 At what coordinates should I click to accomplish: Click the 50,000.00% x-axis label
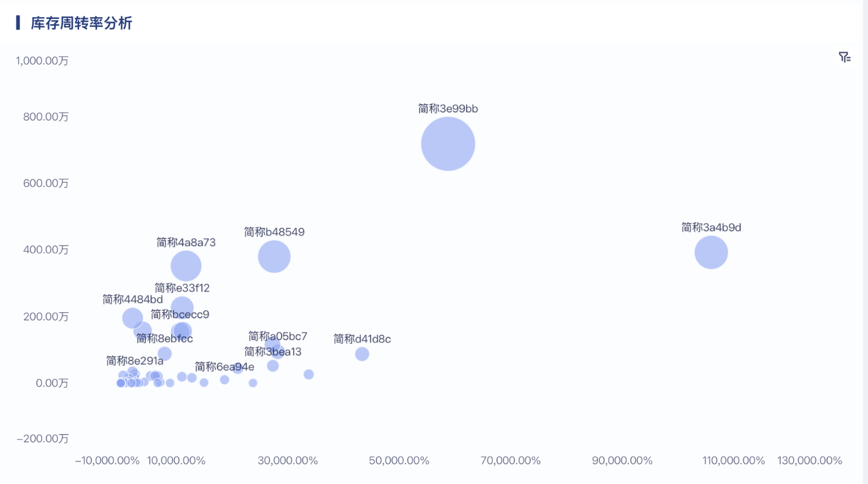pyautogui.click(x=399, y=461)
